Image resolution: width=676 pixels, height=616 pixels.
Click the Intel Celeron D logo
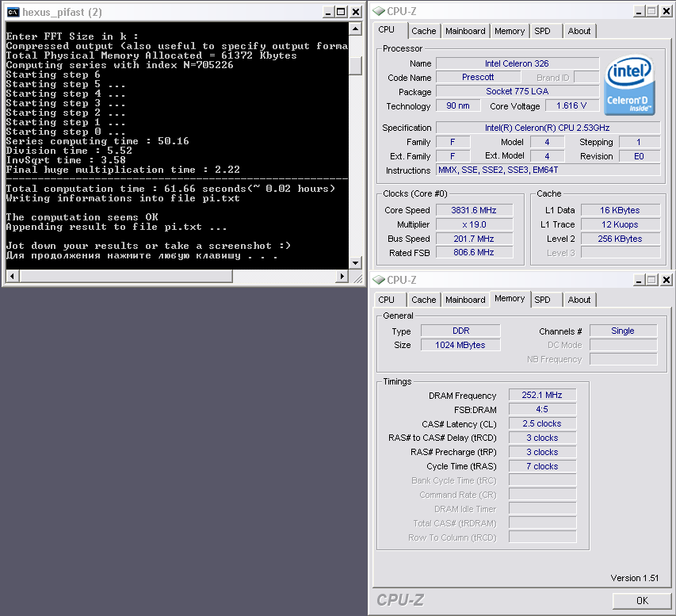[x=629, y=85]
